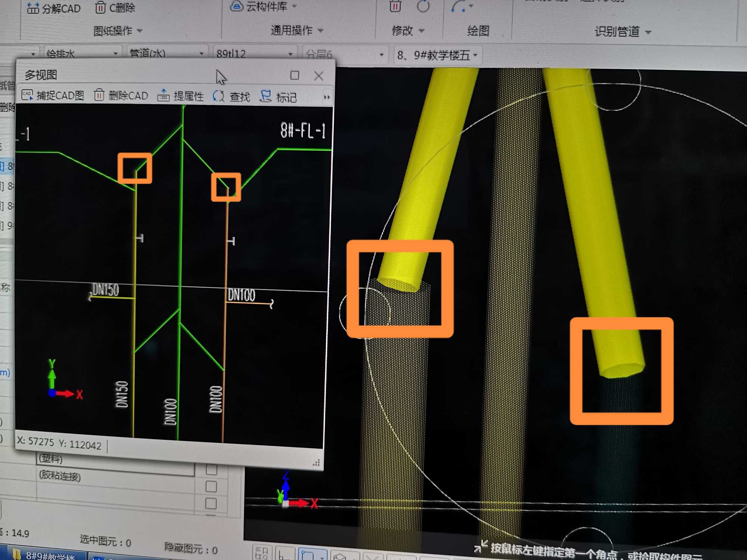The height and width of the screenshot is (560, 747).
Task: Close the 多视图 window
Action: coord(319,76)
